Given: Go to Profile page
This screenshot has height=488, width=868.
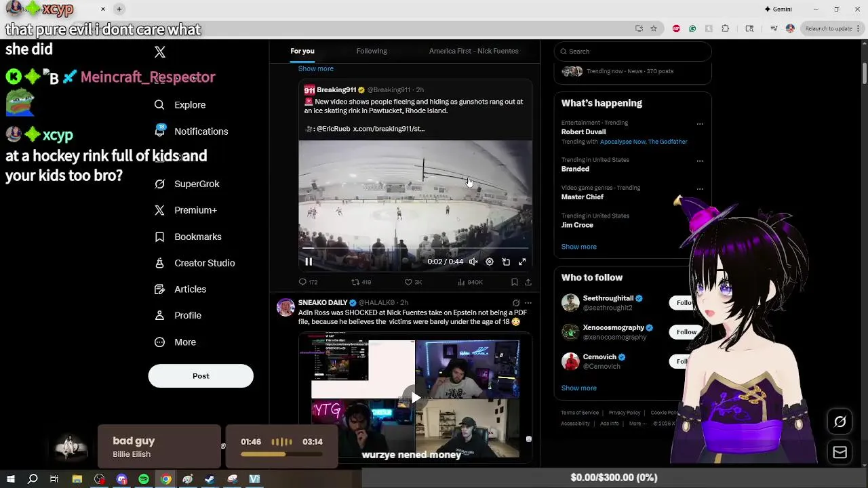Looking at the screenshot, I should tap(178, 316).
